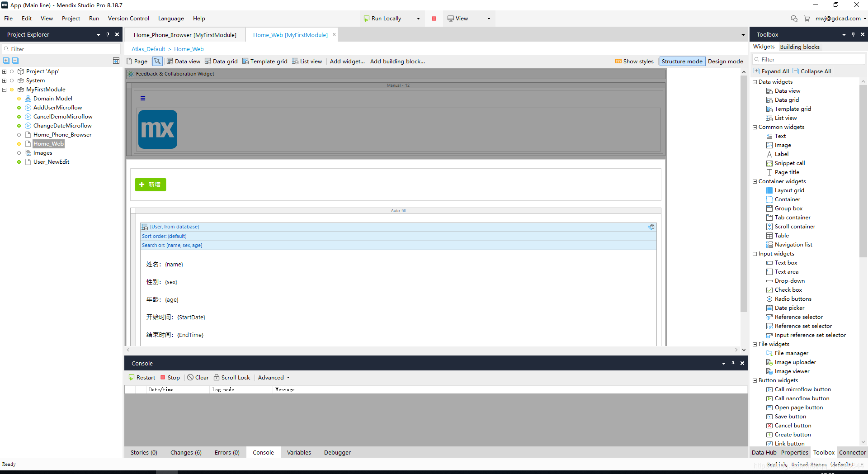Switch to Home_Phone_Browser tab
The width and height of the screenshot is (868, 474).
[x=185, y=35]
